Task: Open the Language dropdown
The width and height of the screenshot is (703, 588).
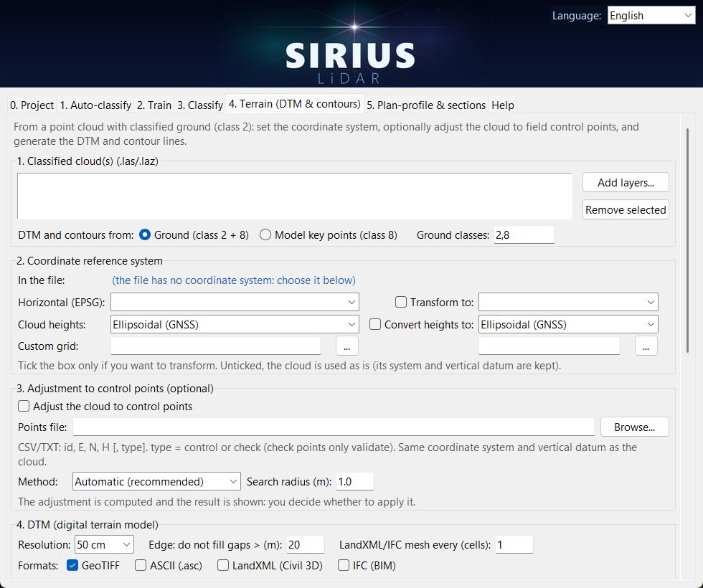Action: tap(651, 16)
